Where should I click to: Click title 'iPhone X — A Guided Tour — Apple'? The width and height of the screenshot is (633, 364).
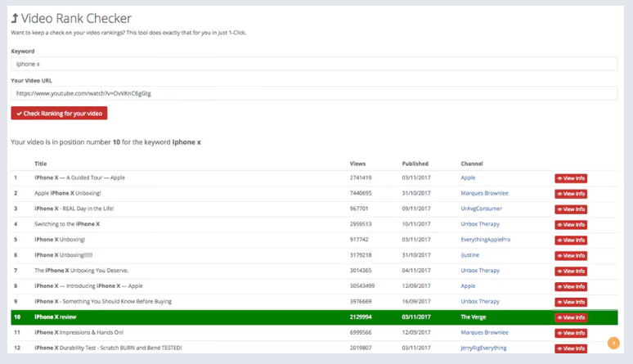coord(79,178)
